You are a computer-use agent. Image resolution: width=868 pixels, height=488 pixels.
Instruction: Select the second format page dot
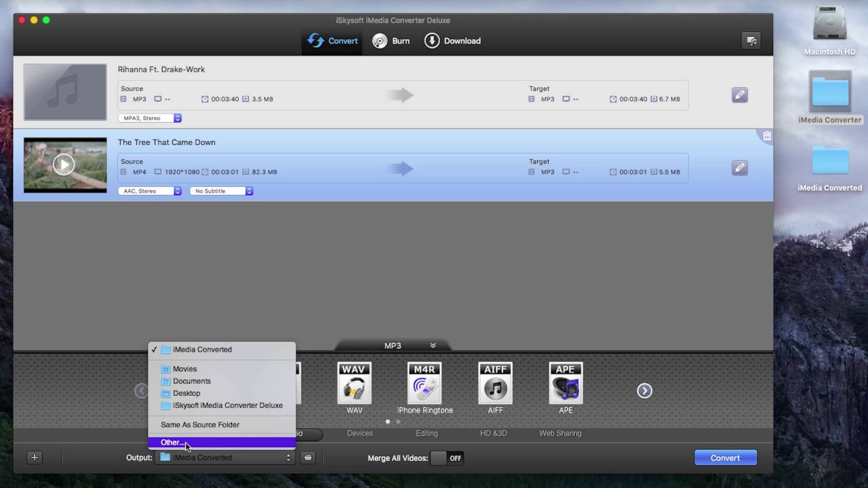click(x=398, y=422)
